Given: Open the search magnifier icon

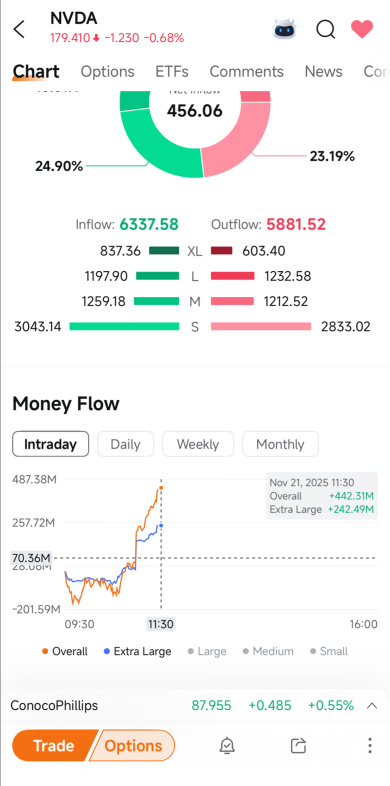Looking at the screenshot, I should click(325, 29).
